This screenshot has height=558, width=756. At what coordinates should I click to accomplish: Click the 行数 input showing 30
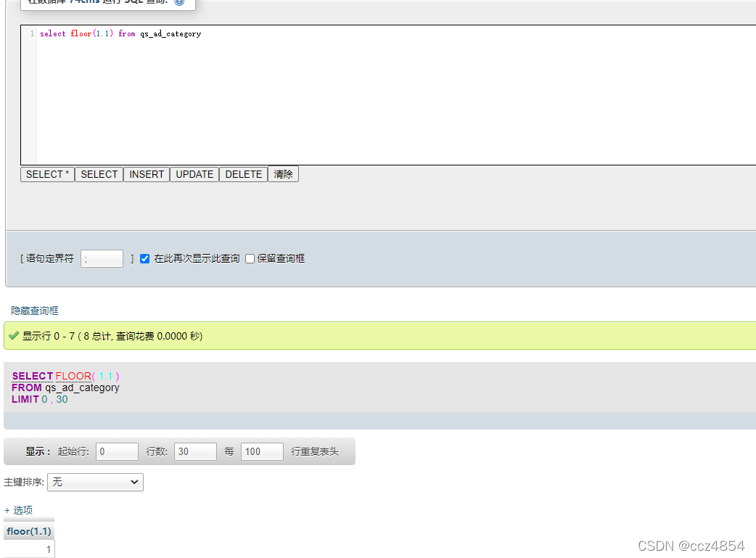point(194,451)
